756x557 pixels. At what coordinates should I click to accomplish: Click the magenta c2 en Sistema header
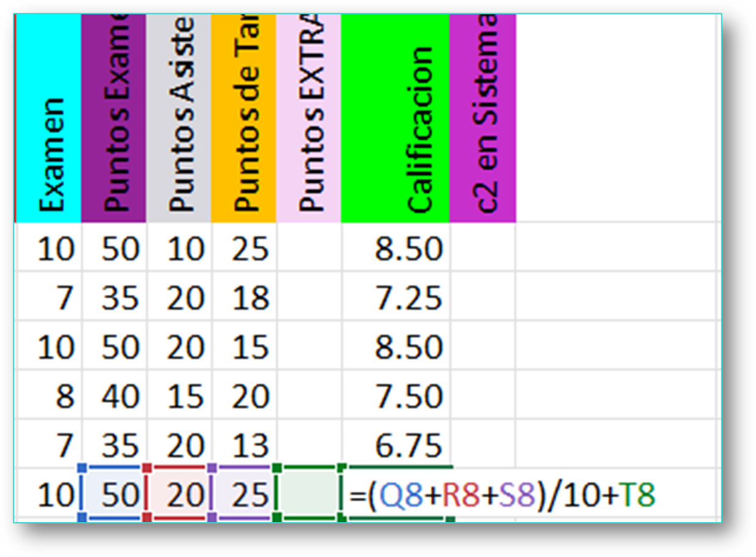point(483,119)
